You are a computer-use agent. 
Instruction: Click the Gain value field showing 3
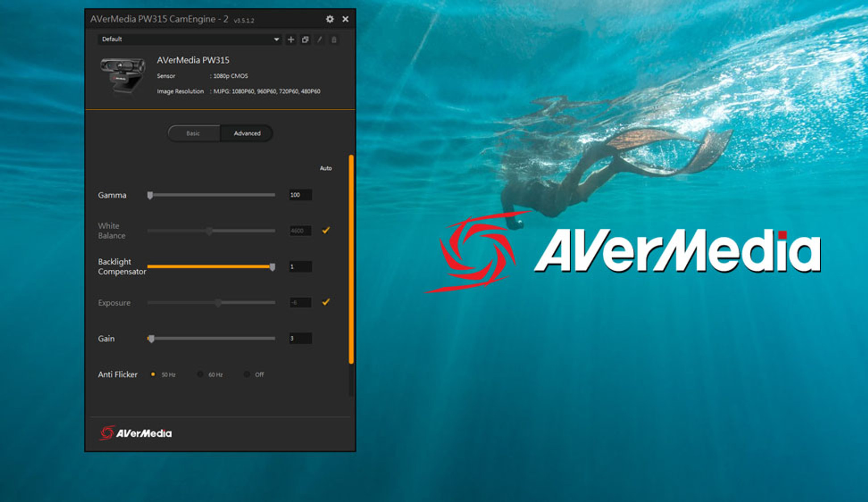pos(300,338)
